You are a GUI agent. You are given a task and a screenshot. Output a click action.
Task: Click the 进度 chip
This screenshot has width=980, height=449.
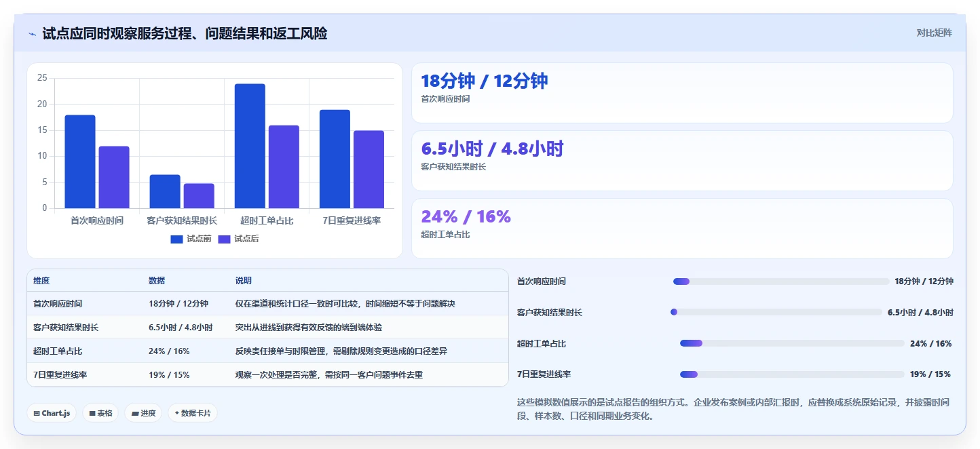(143, 413)
